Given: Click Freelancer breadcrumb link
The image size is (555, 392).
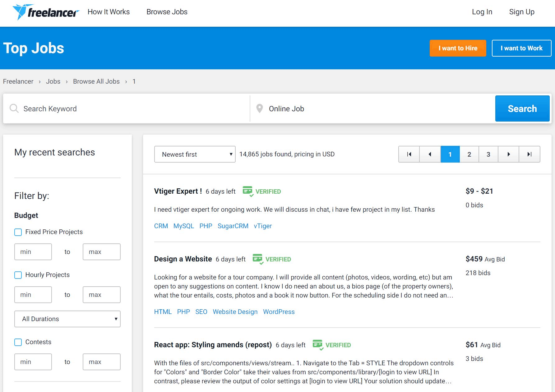Looking at the screenshot, I should [x=18, y=81].
